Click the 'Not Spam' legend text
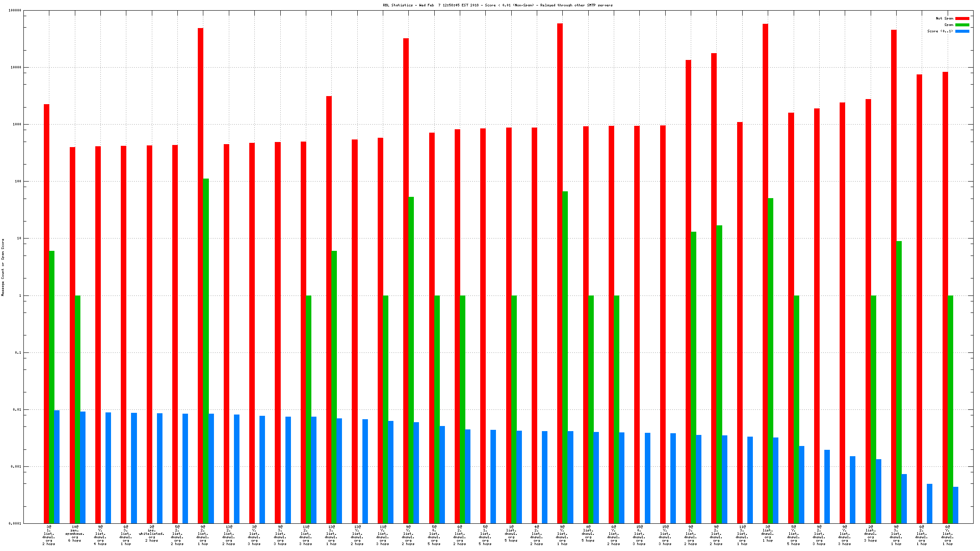Screen dimensions: 980x551 [944, 18]
